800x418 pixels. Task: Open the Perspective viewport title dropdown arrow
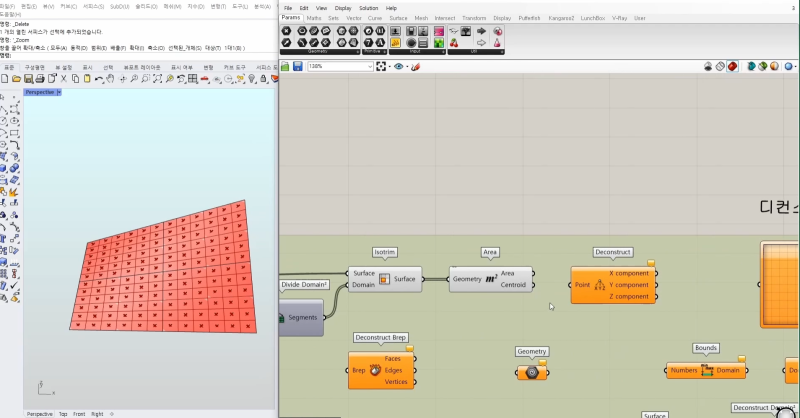tap(59, 92)
